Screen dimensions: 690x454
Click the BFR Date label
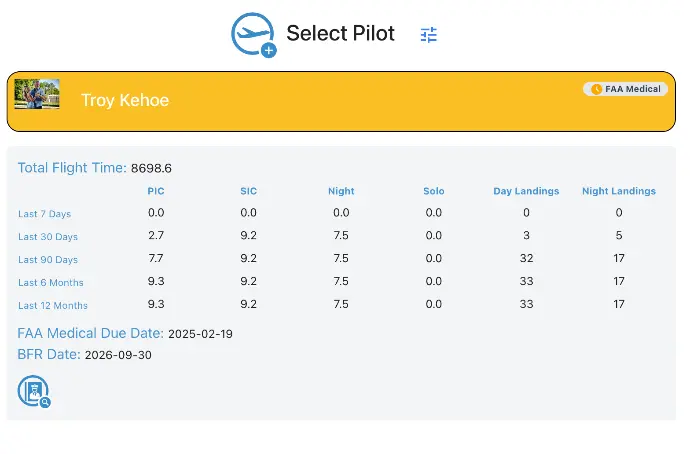pos(49,354)
